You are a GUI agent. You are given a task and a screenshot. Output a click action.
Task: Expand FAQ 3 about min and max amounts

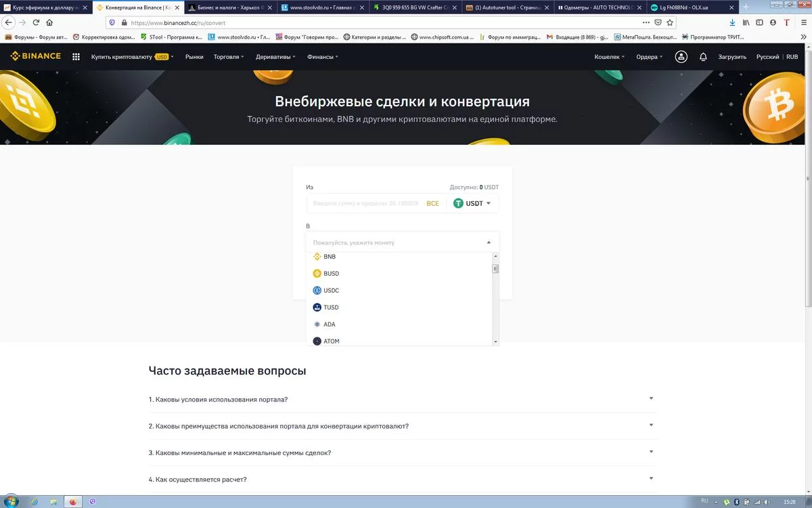(x=403, y=452)
